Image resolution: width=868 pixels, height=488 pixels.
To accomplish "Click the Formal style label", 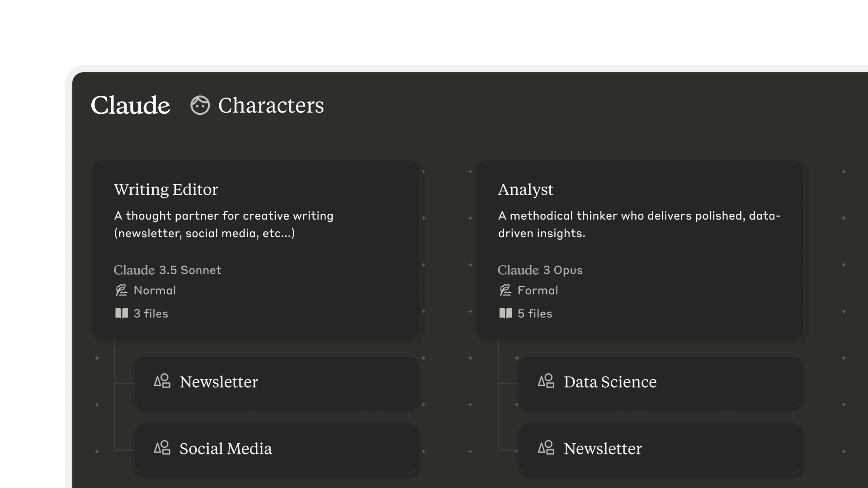I will [x=538, y=290].
